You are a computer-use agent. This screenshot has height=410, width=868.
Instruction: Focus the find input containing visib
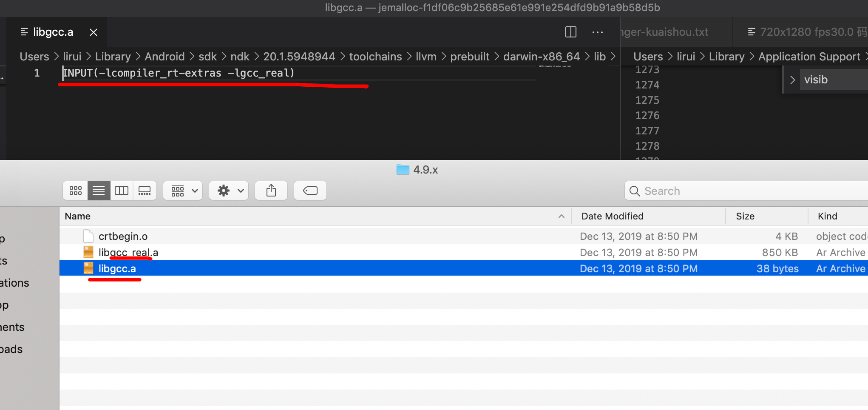pyautogui.click(x=833, y=80)
